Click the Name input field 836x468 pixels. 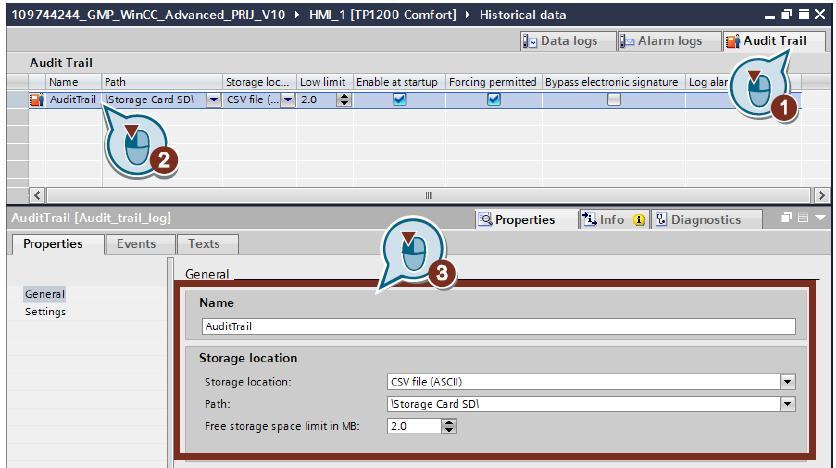[499, 327]
